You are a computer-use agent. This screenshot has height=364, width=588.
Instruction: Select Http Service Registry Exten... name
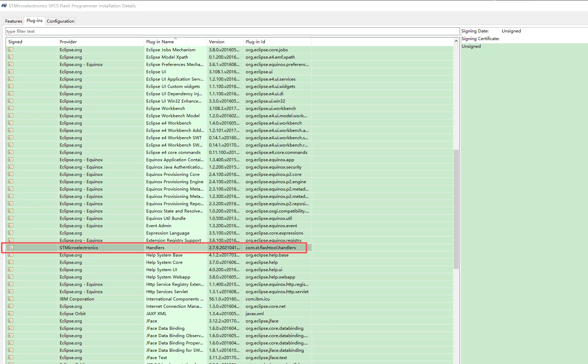pyautogui.click(x=175, y=284)
